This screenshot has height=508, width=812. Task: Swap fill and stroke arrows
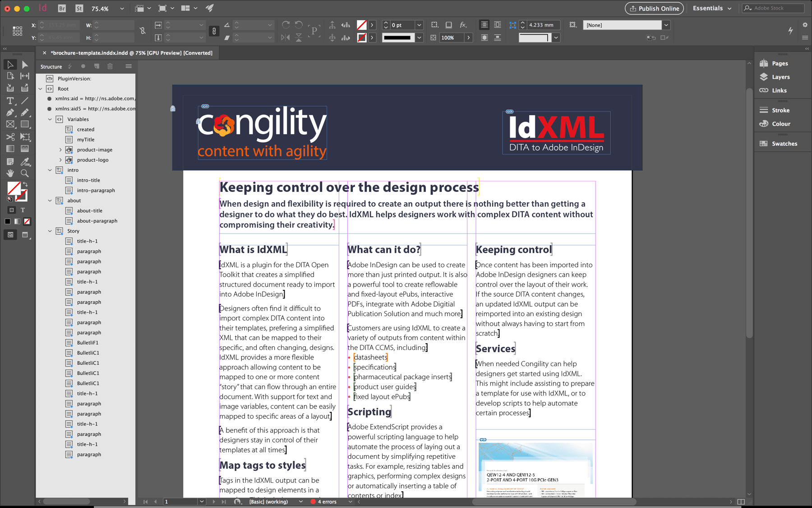[26, 184]
